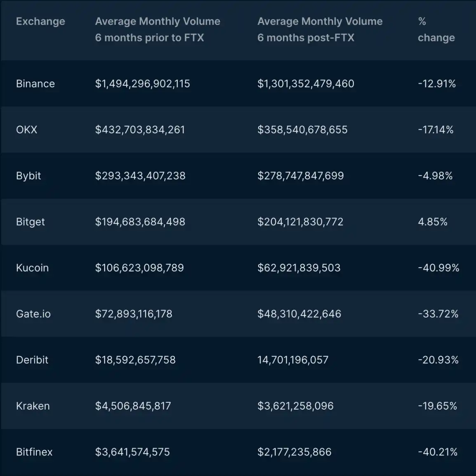Select the Average Monthly Volume prior to FTX header

[158, 29]
